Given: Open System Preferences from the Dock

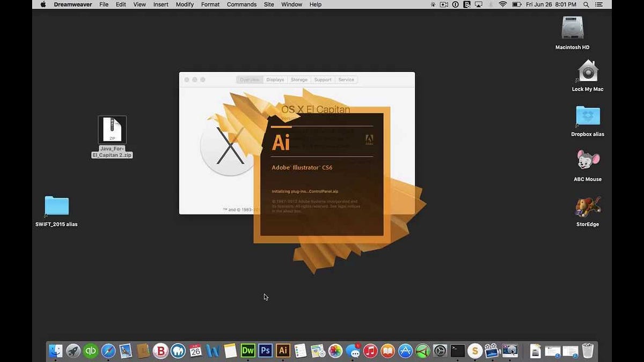Looking at the screenshot, I should tap(440, 351).
